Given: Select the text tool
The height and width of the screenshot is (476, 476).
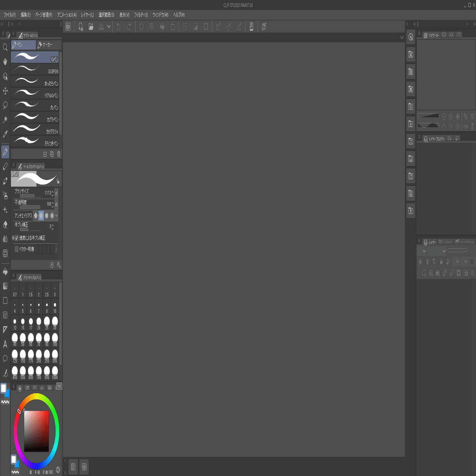Looking at the screenshot, I should 5,344.
